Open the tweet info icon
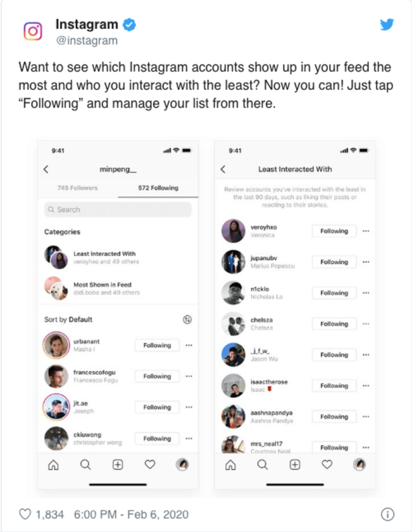This screenshot has width=412, height=532. pyautogui.click(x=387, y=514)
